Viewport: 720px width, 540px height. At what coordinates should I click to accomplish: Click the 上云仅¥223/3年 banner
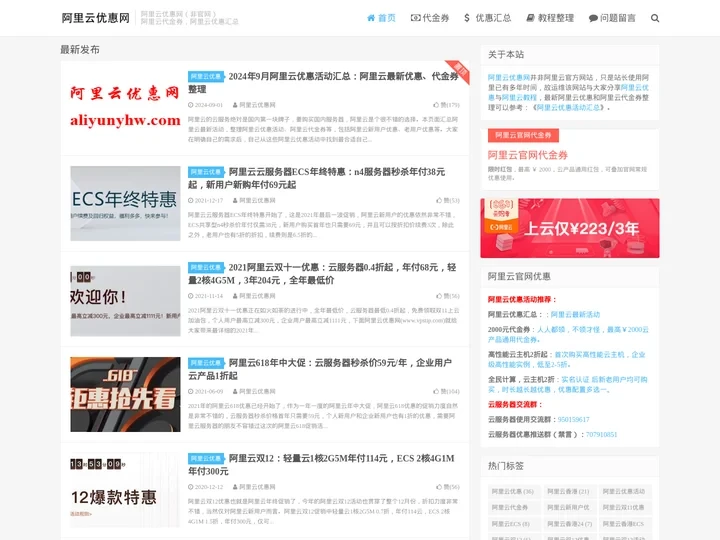coord(570,228)
